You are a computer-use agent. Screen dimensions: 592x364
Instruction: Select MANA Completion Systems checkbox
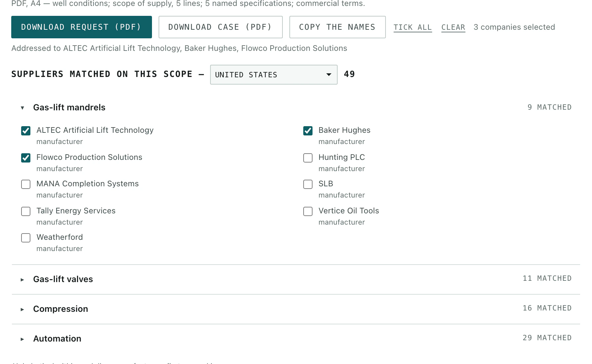point(26,184)
